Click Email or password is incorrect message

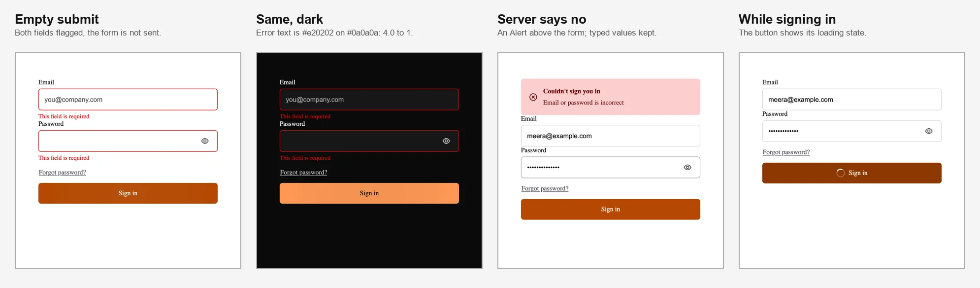[584, 103]
